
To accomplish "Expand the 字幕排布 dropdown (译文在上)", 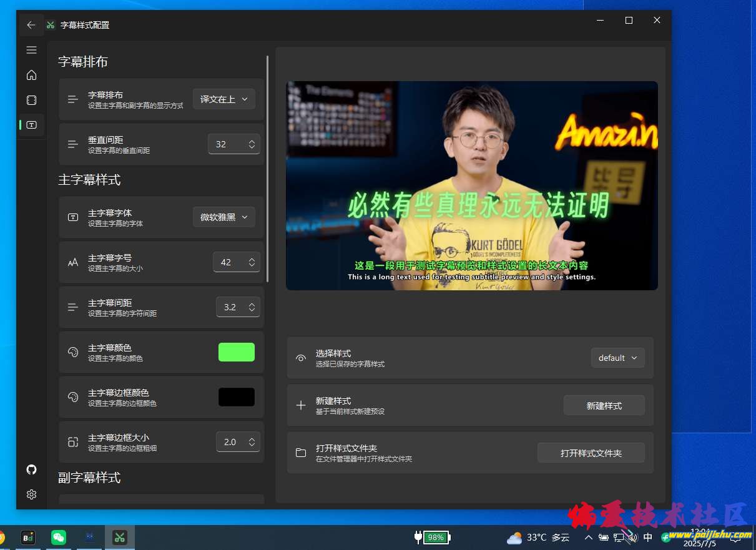I will click(x=223, y=99).
